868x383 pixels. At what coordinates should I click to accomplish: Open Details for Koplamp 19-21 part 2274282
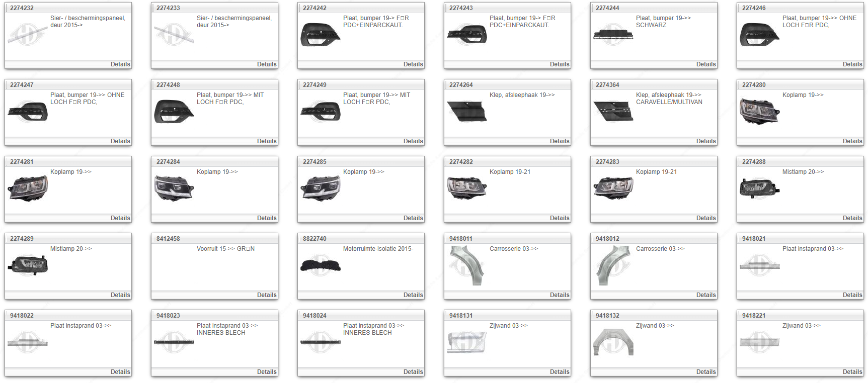(x=560, y=218)
